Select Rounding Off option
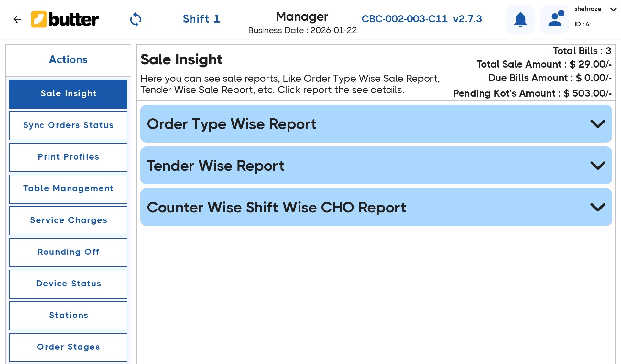Screen dimensions: 621x364 [x=68, y=252]
